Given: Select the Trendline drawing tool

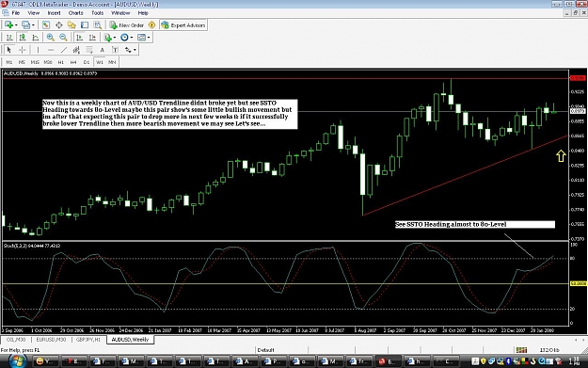Looking at the screenshot, I should point(64,50).
